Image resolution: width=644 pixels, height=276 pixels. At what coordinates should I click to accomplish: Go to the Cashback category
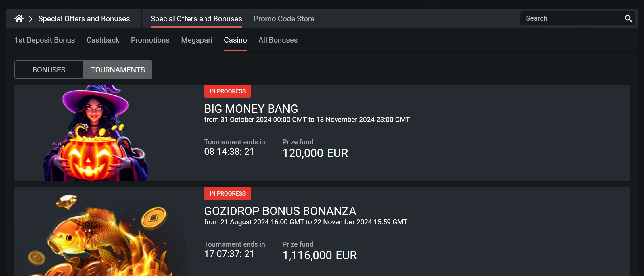[103, 40]
